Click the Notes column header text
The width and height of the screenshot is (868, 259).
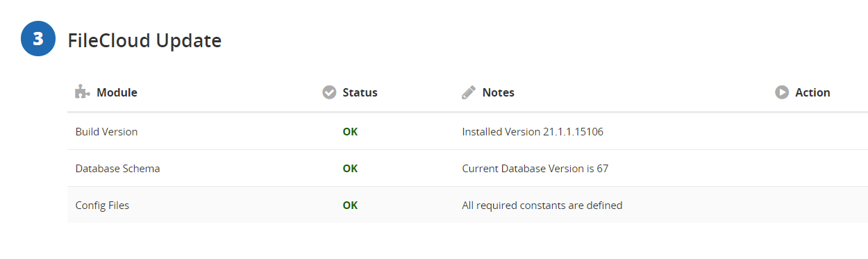click(x=499, y=92)
